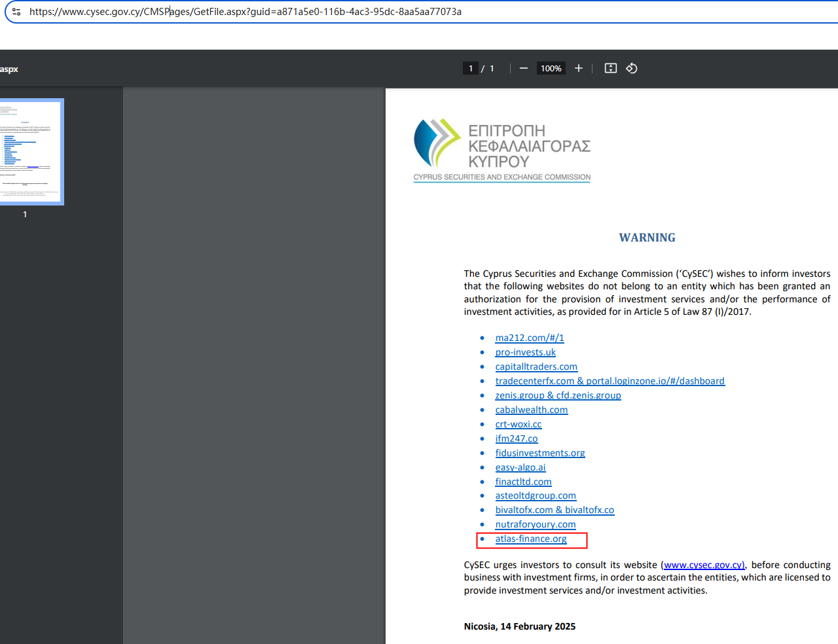This screenshot has height=644, width=838.
Task: Open the pro-invests.uk link
Action: pyautogui.click(x=526, y=352)
